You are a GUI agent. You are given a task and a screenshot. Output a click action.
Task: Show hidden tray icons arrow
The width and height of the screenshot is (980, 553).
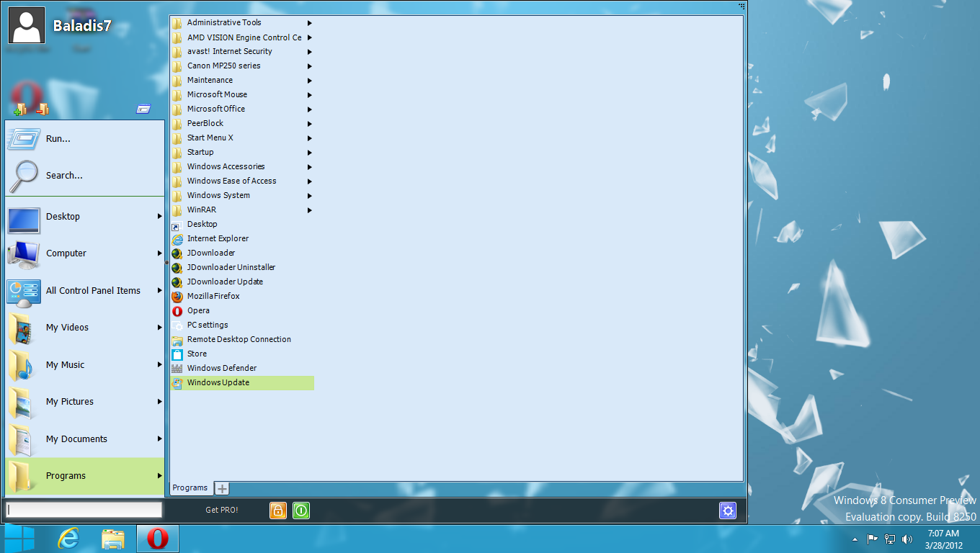coord(855,539)
